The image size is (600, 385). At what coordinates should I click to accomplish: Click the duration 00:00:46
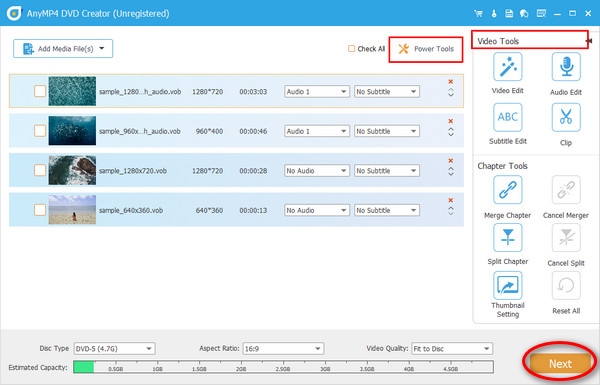[253, 131]
